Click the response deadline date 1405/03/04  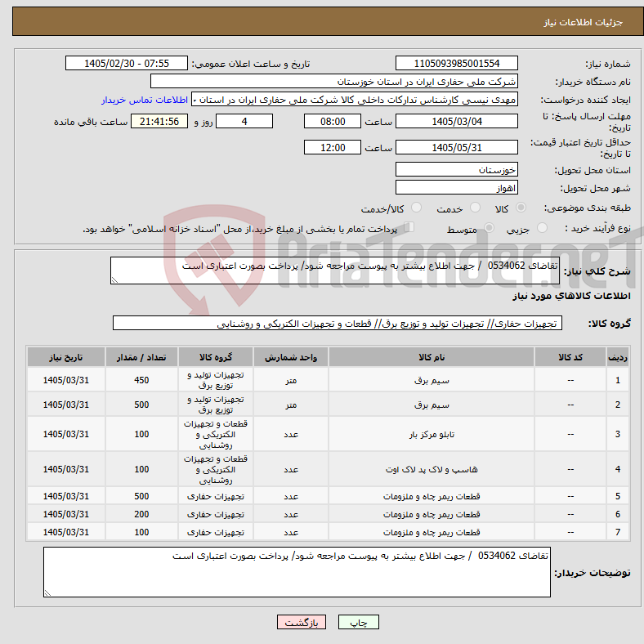click(456, 121)
